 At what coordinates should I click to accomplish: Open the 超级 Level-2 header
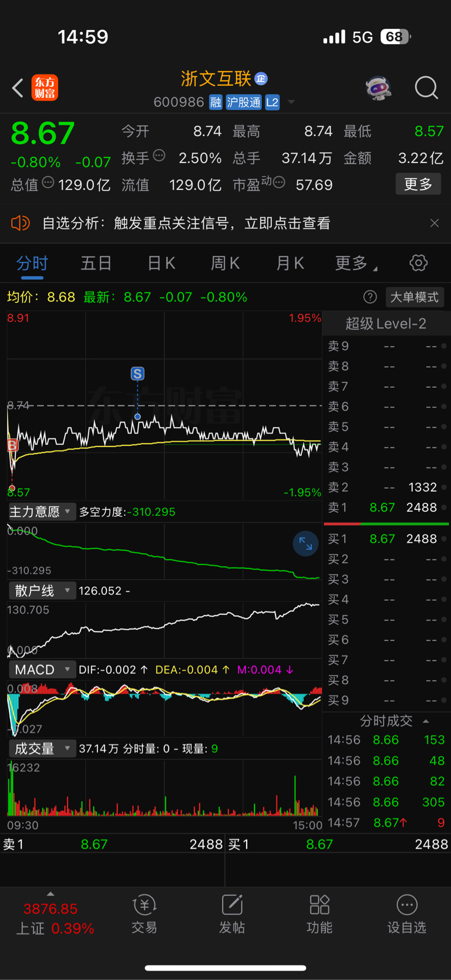click(386, 323)
